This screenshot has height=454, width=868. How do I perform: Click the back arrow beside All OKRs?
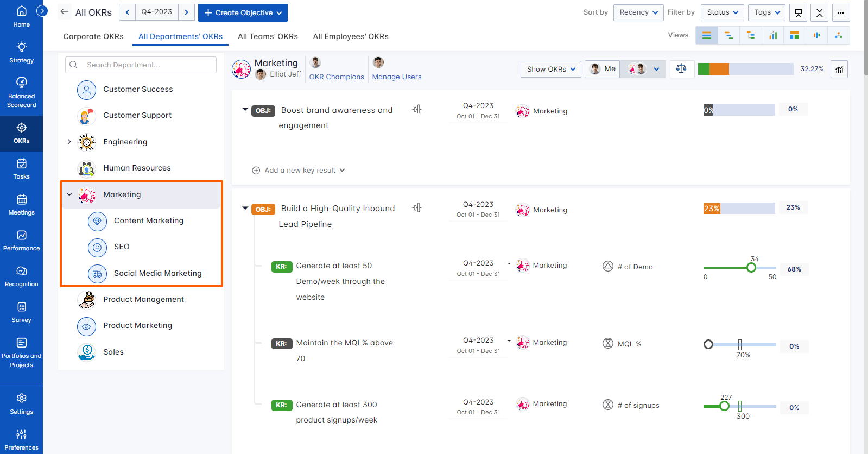pos(65,11)
